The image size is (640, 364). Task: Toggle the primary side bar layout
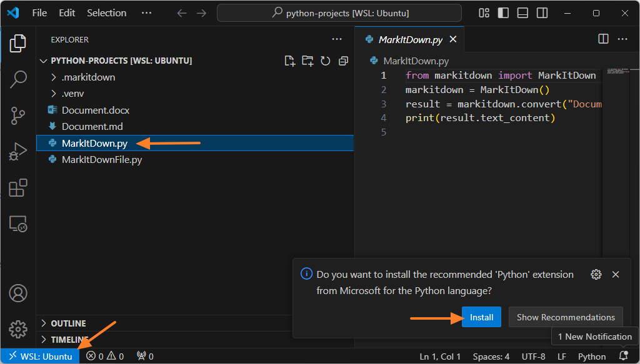pyautogui.click(x=504, y=13)
